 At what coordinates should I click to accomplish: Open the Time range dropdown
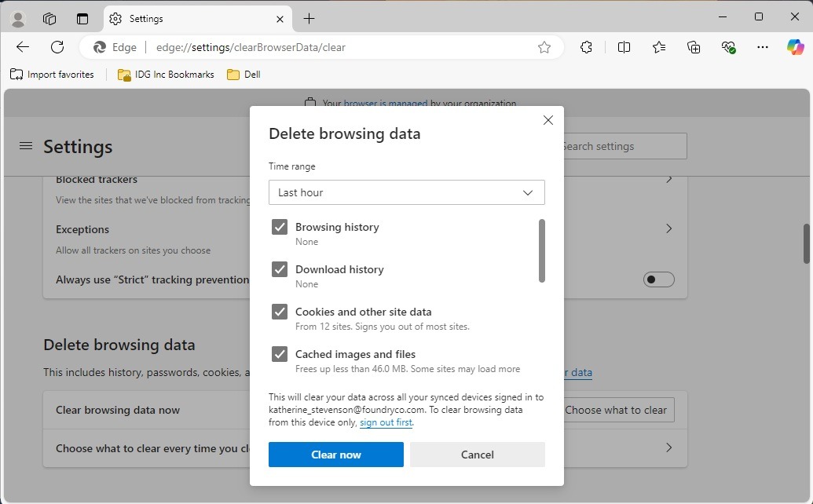407,192
